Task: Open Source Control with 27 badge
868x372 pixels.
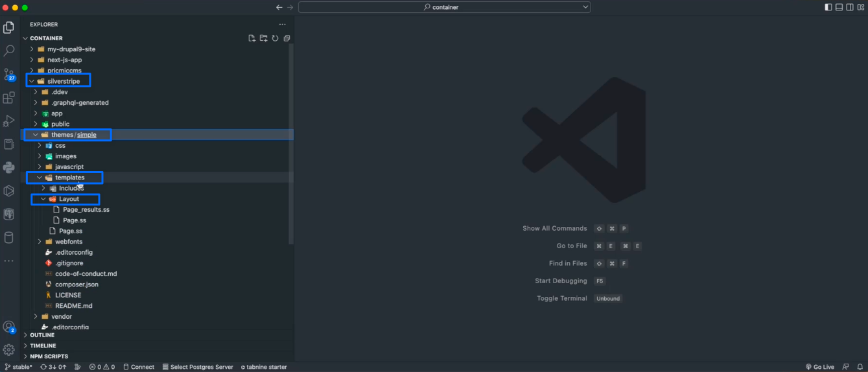Action: 9,75
